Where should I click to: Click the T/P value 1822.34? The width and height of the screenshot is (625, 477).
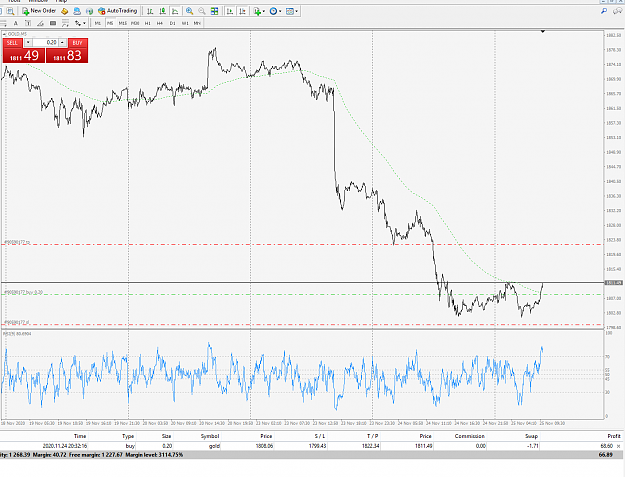[371, 446]
